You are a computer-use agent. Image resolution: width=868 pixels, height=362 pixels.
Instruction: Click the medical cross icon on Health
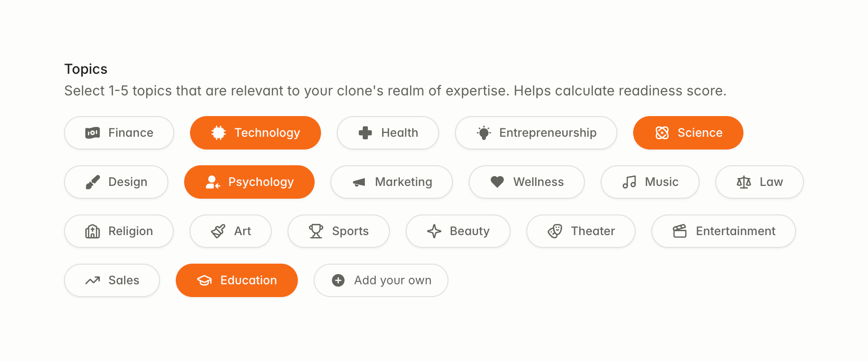pyautogui.click(x=365, y=133)
